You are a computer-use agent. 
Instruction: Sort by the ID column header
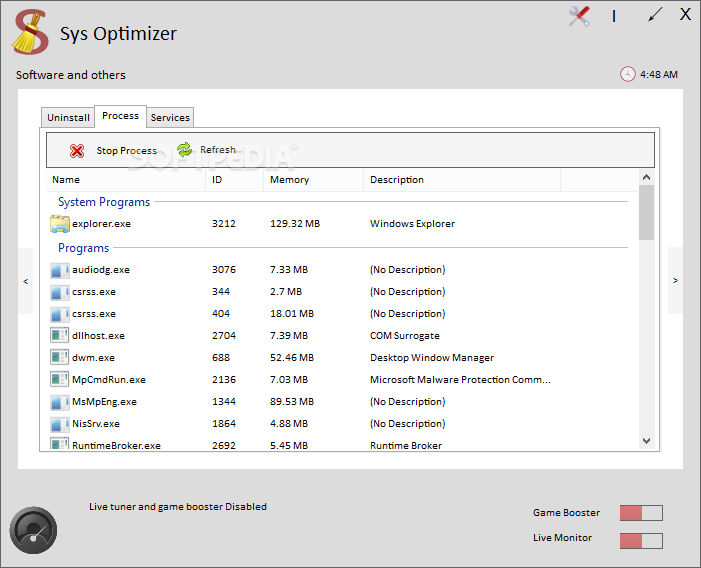234,180
